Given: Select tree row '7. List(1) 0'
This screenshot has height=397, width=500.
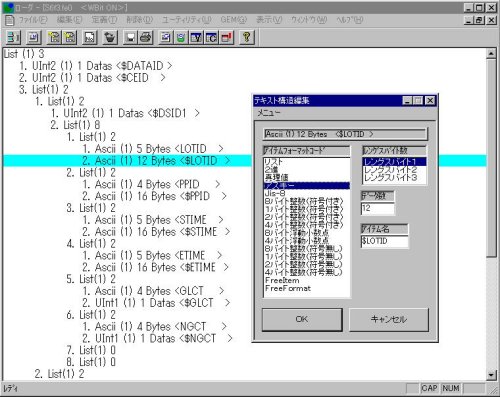Looking at the screenshot, I should tap(91, 350).
